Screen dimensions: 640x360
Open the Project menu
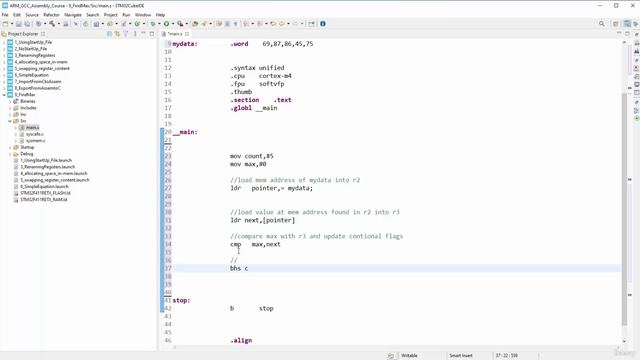pyautogui.click(x=111, y=15)
